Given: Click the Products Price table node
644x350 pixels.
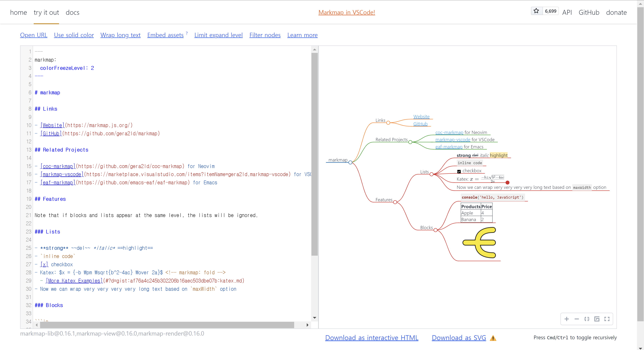Looking at the screenshot, I should (x=476, y=213).
